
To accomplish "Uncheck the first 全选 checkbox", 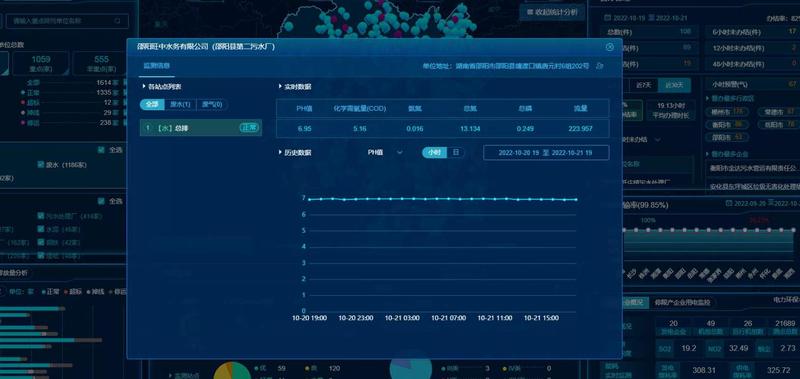I will point(101,150).
